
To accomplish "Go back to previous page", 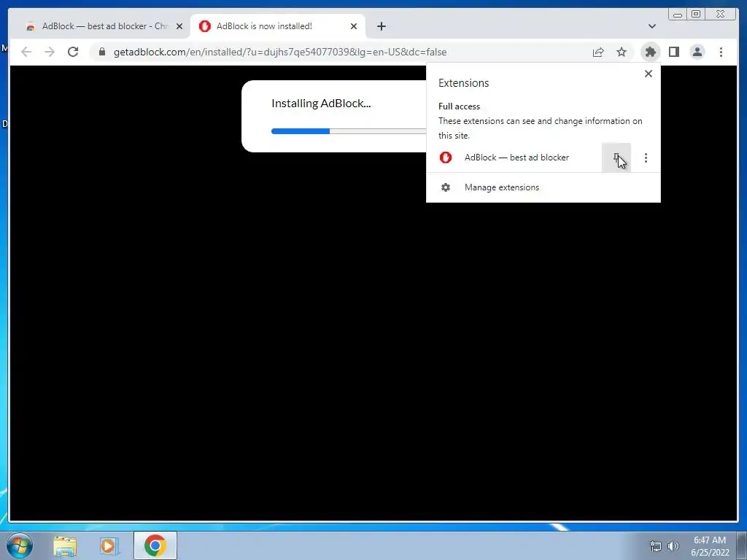I will click(x=26, y=52).
